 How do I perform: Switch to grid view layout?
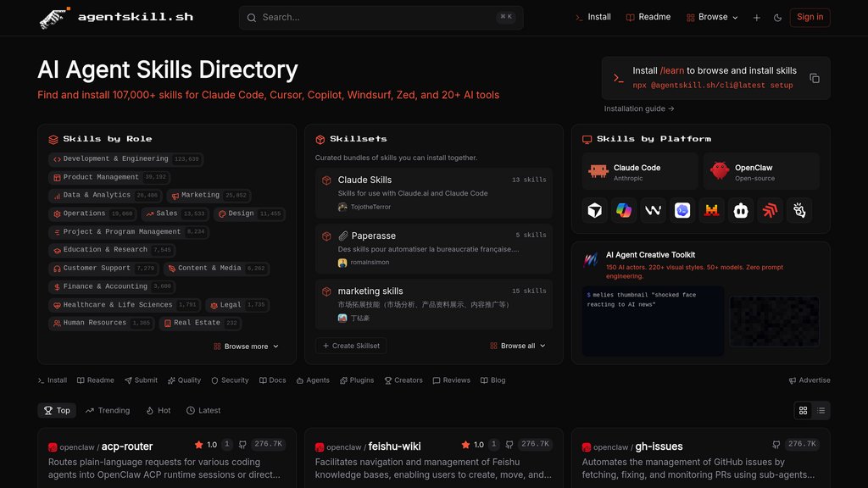(803, 411)
